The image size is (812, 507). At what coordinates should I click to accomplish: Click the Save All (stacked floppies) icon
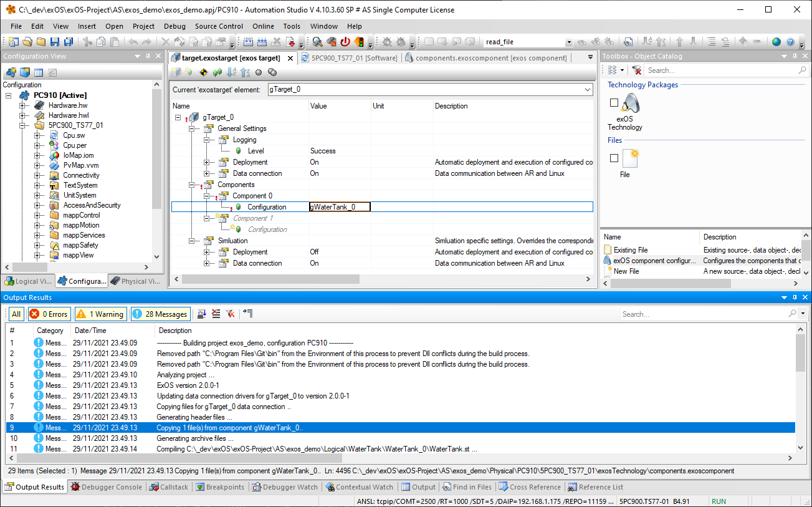point(68,42)
